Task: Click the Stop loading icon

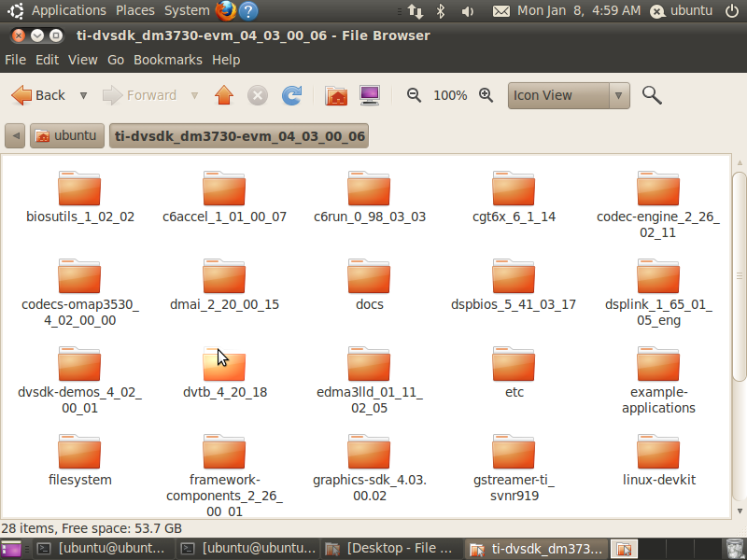Action: click(258, 95)
